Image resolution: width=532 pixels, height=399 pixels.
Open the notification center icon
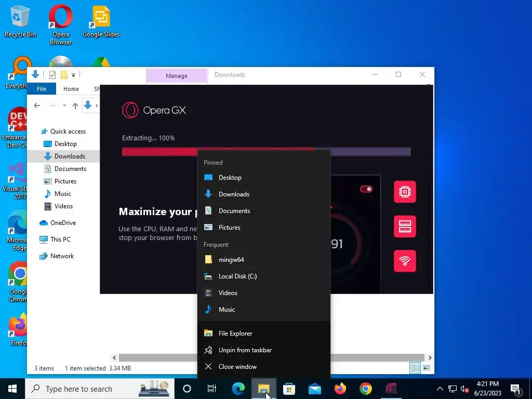(x=515, y=389)
